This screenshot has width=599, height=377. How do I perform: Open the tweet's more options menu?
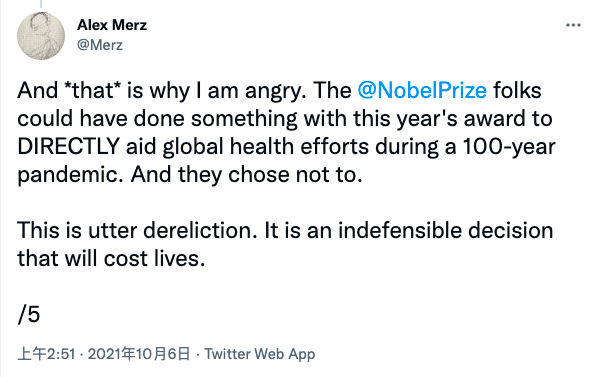[573, 25]
